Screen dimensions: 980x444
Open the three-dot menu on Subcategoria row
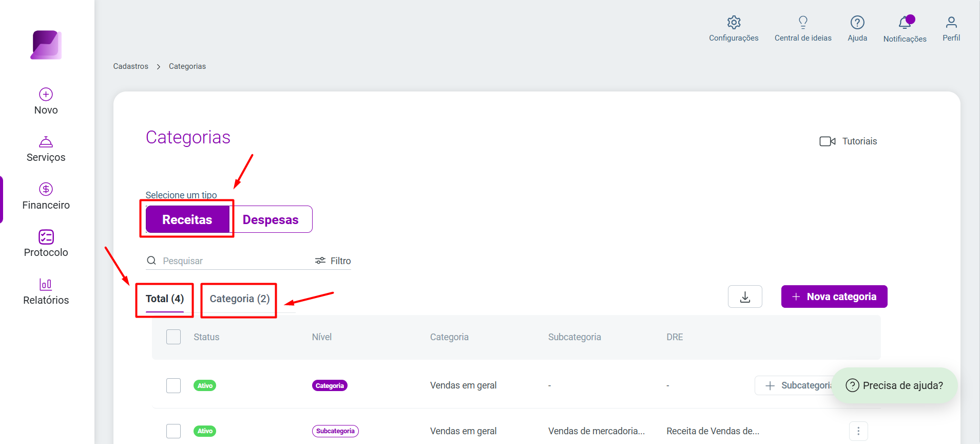858,431
